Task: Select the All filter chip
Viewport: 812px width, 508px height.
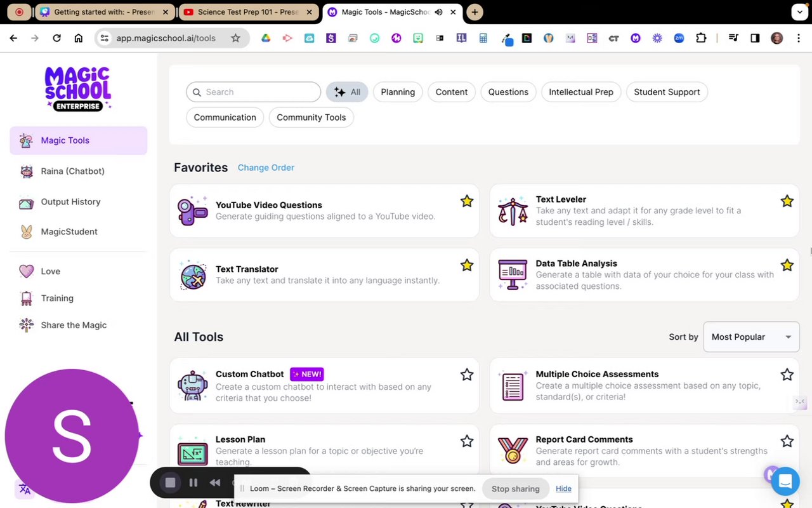Action: [x=347, y=92]
